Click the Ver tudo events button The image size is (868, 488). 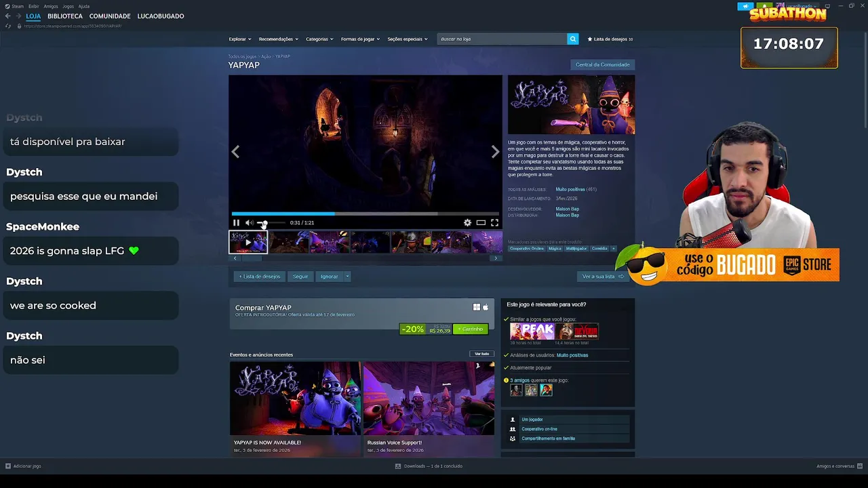481,354
